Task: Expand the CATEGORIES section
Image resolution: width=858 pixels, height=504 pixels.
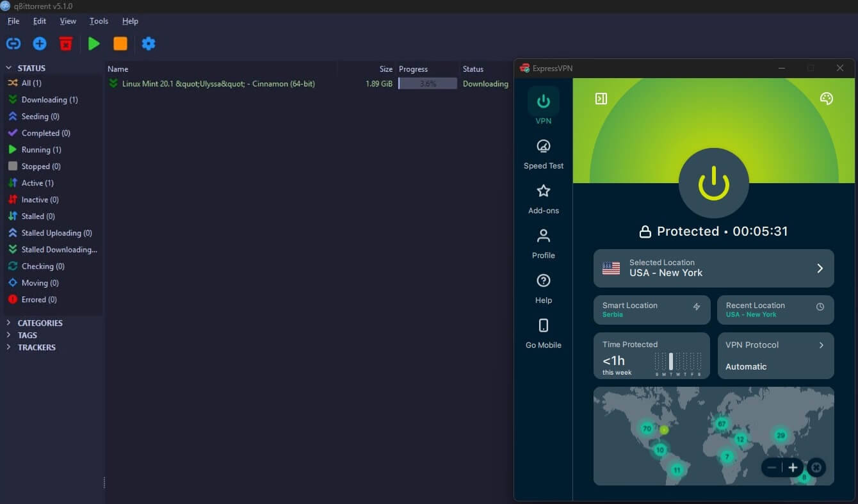Action: [9, 323]
